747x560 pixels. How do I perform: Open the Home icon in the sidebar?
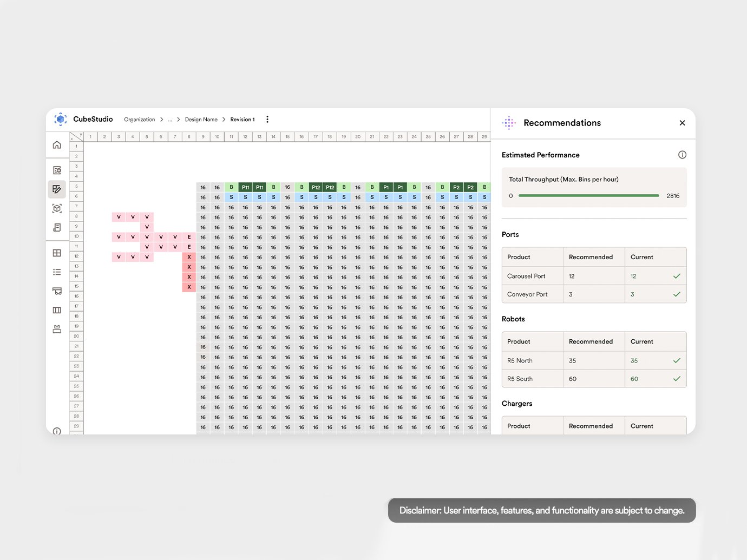point(57,145)
